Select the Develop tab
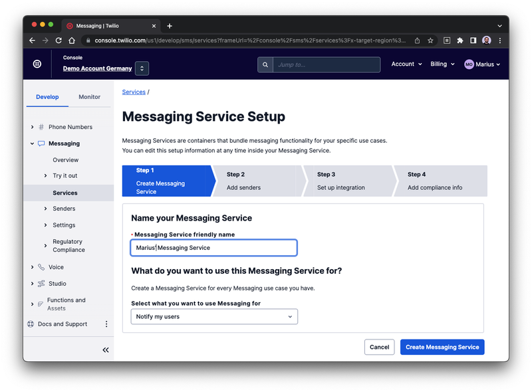Screen dimensions: 532x392 click(47, 96)
